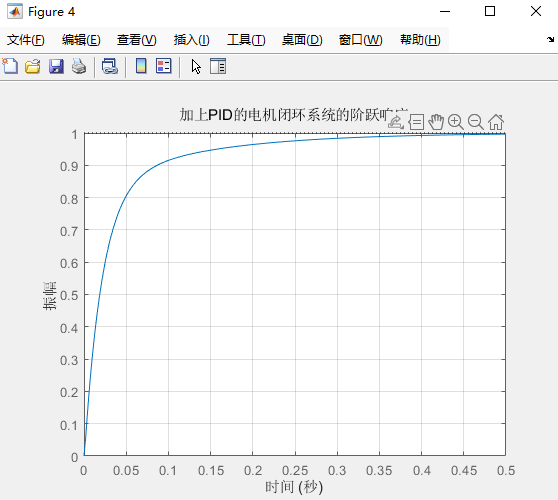Enable Data Tips on axes toolbar
Viewport: 558px width, 500px height.
pyautogui.click(x=416, y=122)
